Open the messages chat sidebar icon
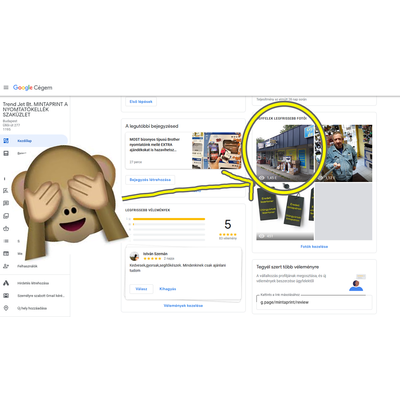The image size is (400, 400). (6, 203)
